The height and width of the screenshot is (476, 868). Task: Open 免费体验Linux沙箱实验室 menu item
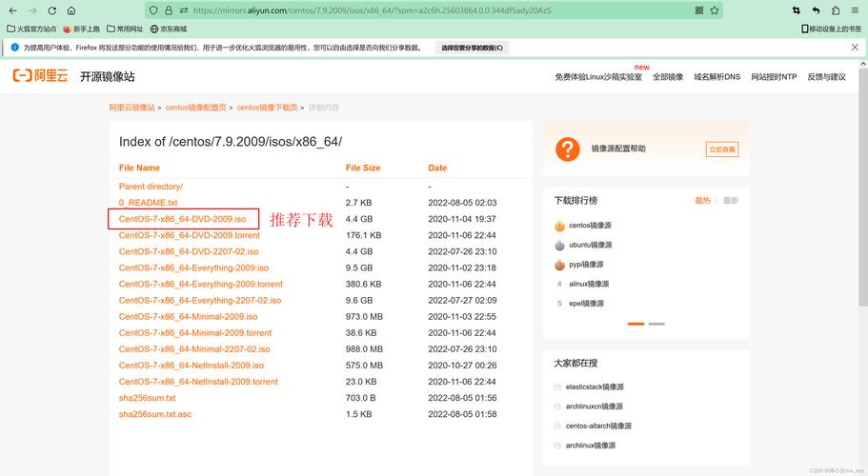598,77
